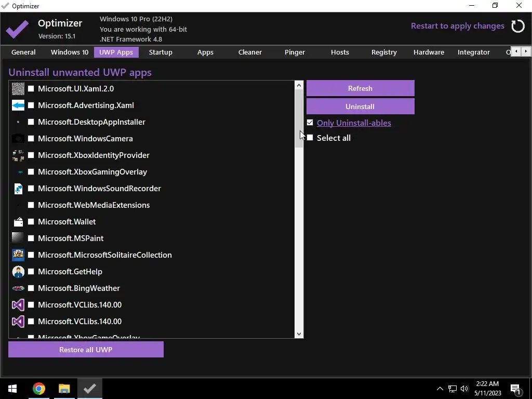
Task: Select the Apps tab
Action: [x=205, y=52]
